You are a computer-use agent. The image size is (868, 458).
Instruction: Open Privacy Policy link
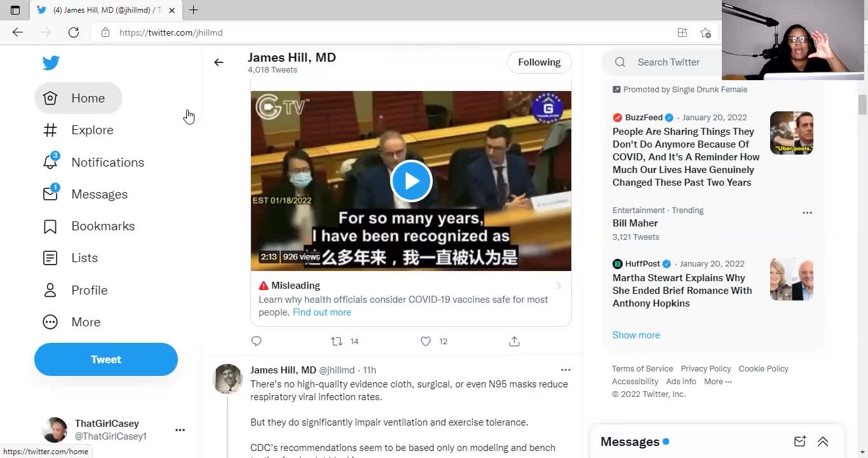point(706,369)
